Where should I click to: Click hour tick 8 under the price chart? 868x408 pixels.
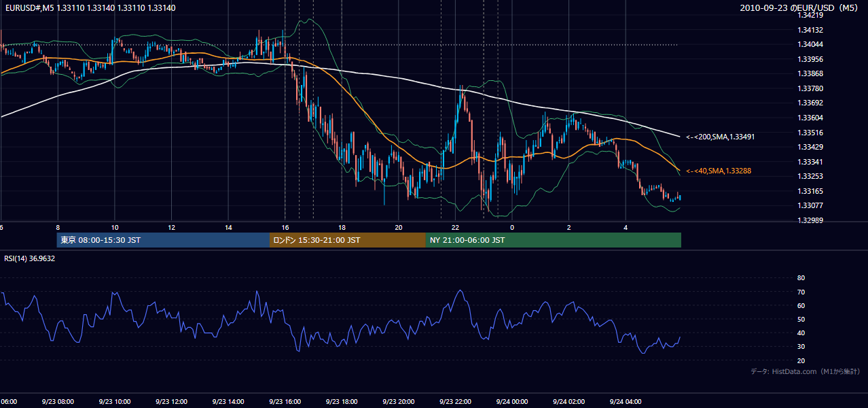58,227
